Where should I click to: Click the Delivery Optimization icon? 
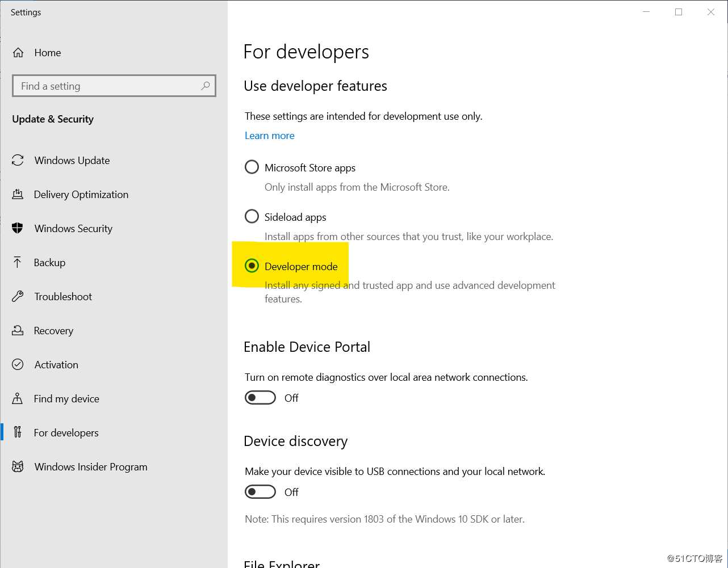(18, 195)
